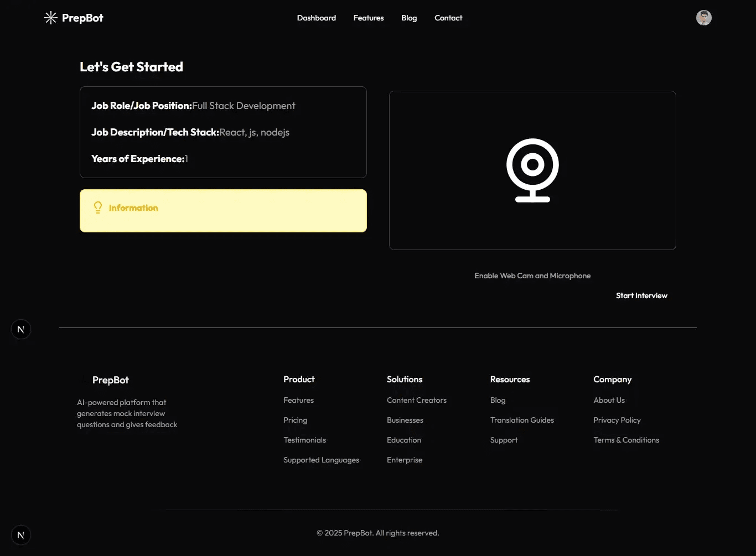This screenshot has width=756, height=556.
Task: Open Features in top navigation
Action: pos(369,18)
